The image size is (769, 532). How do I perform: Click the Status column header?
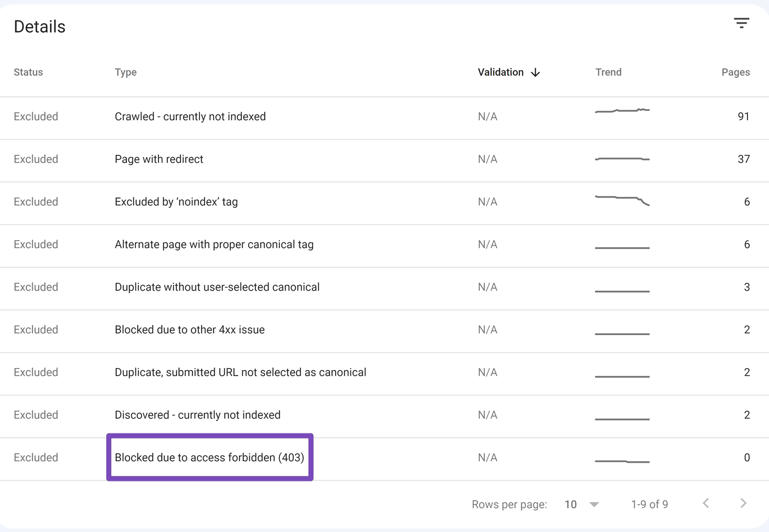coord(28,72)
